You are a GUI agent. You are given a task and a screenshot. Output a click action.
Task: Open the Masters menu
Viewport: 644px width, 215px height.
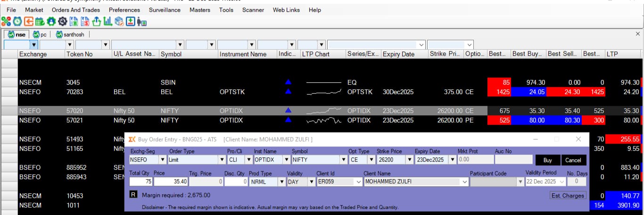tap(200, 9)
